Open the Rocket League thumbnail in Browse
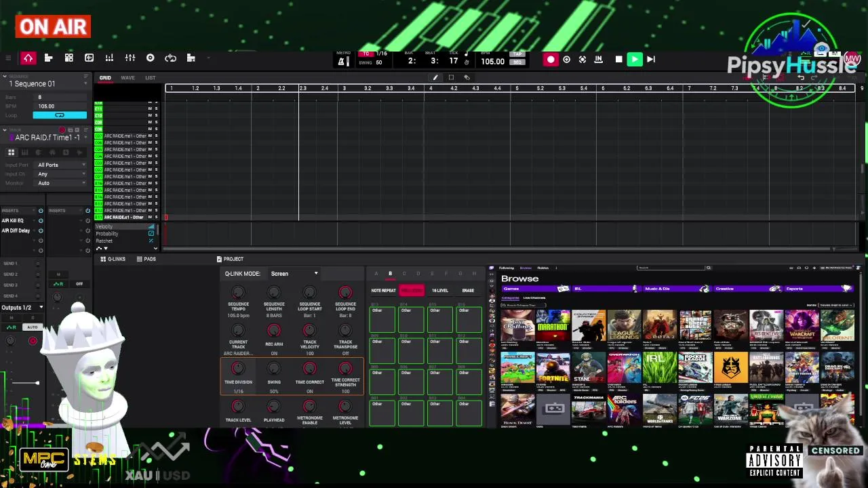Image resolution: width=868 pixels, height=488 pixels. [695, 368]
